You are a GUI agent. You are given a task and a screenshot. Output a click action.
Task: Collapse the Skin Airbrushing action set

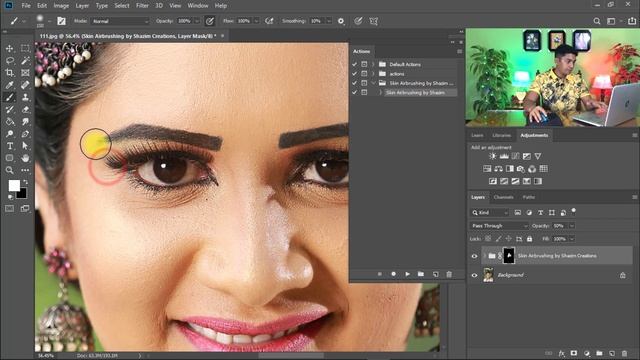tap(373, 83)
